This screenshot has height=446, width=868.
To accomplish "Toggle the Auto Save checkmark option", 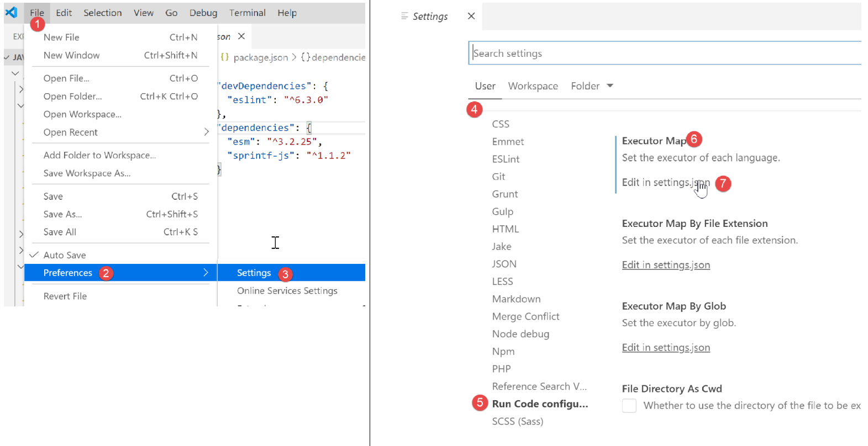I will point(64,255).
